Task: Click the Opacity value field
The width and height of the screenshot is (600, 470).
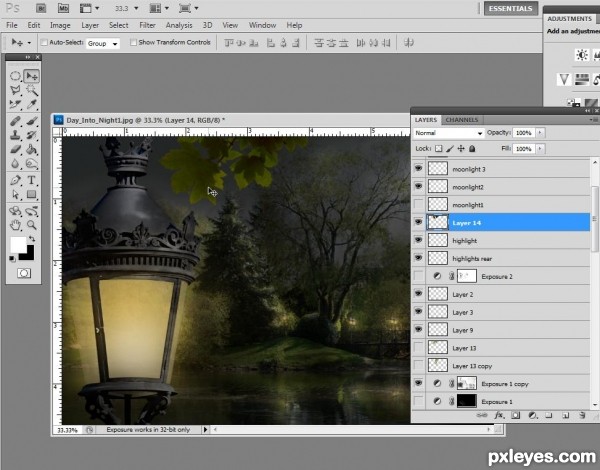Action: coord(523,133)
